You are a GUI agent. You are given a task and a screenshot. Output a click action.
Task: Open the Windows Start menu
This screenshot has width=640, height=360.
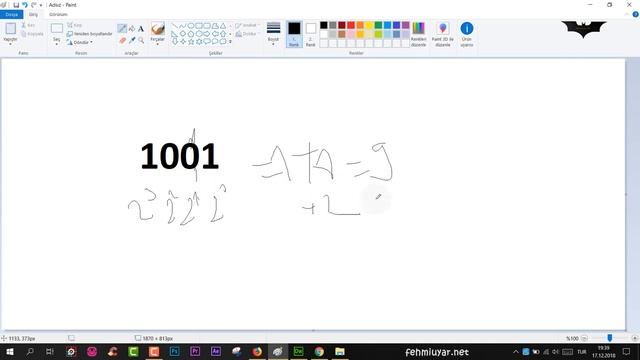coord(10,351)
